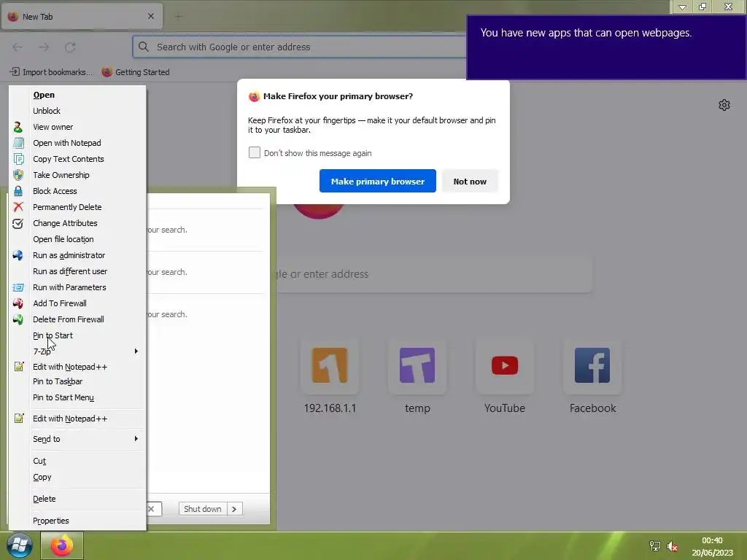This screenshot has height=560, width=747.
Task: Click the upper Edit with Notepad++ icon
Action: 18,367
